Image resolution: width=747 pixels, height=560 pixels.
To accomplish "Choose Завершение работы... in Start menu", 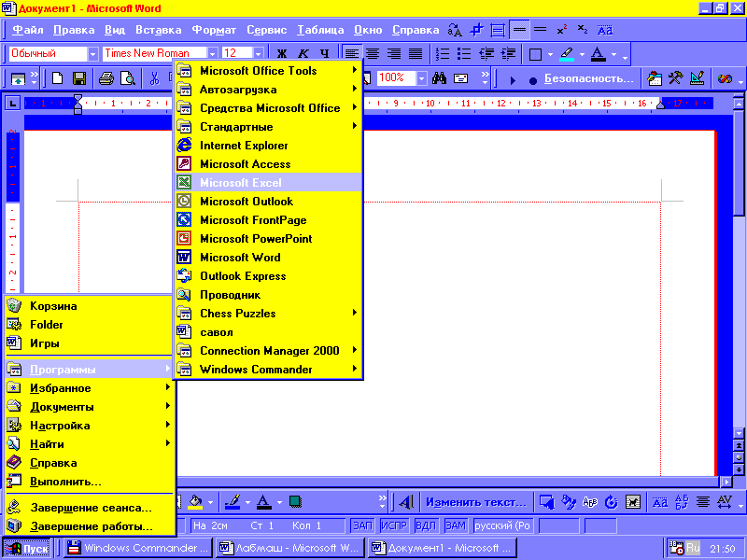I will click(89, 526).
